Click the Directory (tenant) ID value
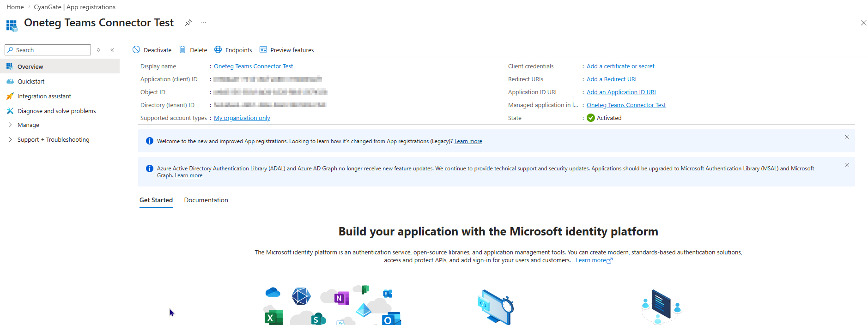Screen dimensions: 868x325 [x=270, y=105]
